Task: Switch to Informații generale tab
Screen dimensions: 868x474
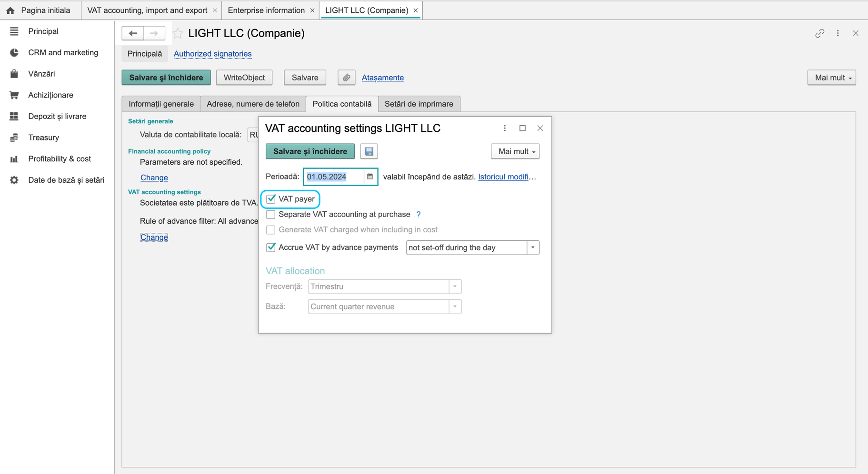Action: (161, 104)
